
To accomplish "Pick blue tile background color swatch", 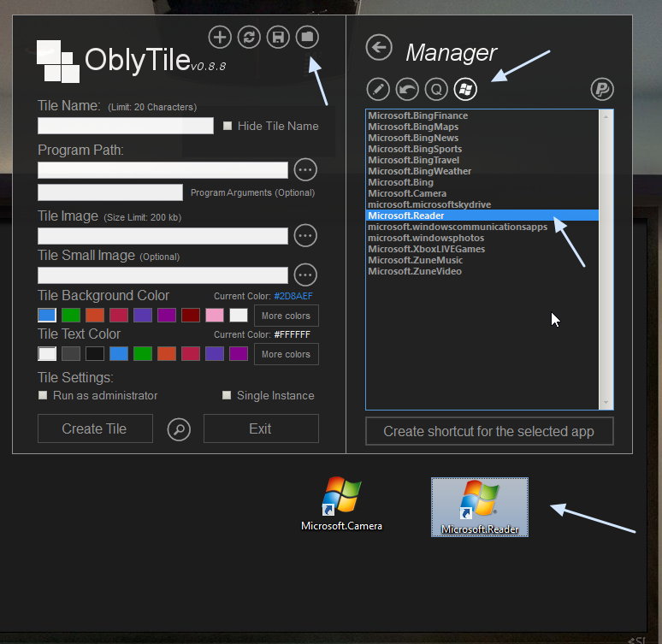I will [x=47, y=315].
